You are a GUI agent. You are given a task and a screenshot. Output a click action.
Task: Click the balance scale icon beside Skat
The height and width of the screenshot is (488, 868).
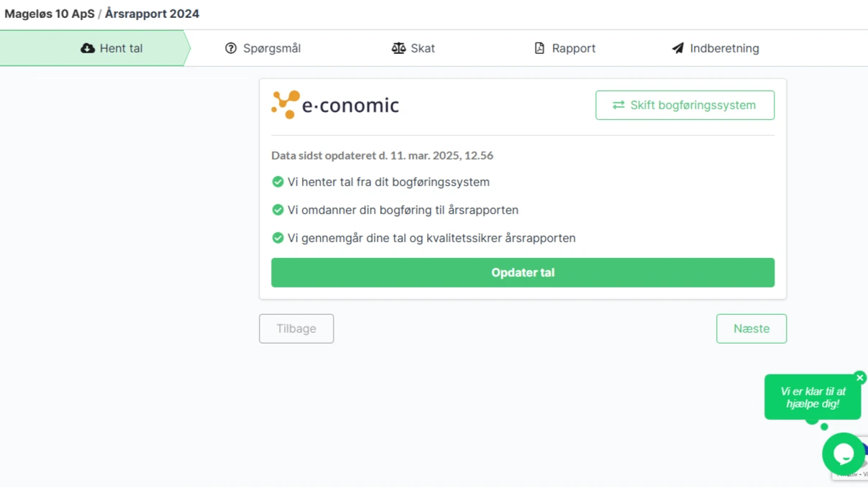pyautogui.click(x=398, y=48)
